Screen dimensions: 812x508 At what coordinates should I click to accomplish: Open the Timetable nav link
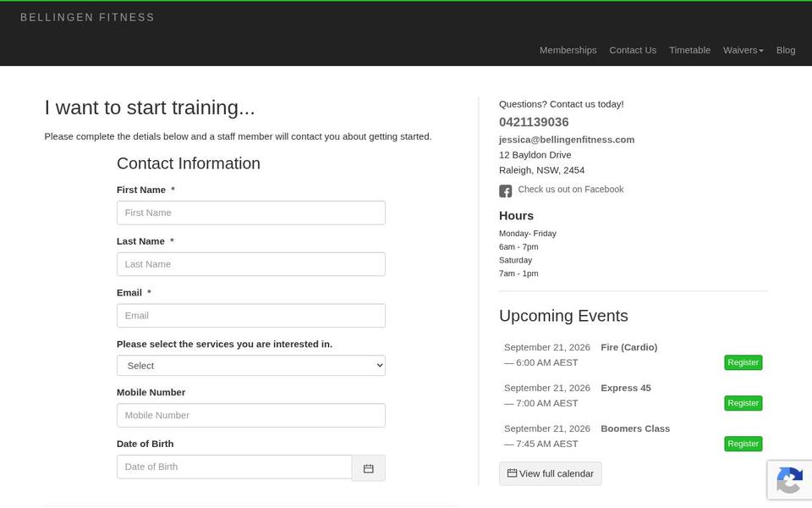[690, 50]
